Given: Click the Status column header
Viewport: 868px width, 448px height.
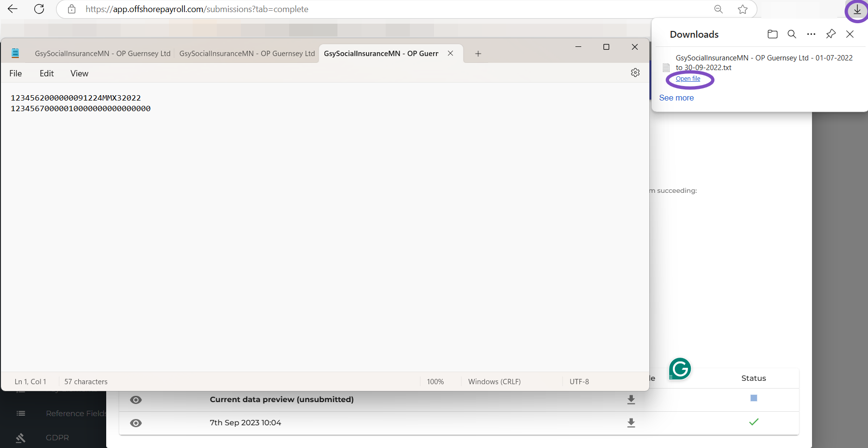Looking at the screenshot, I should 754,378.
